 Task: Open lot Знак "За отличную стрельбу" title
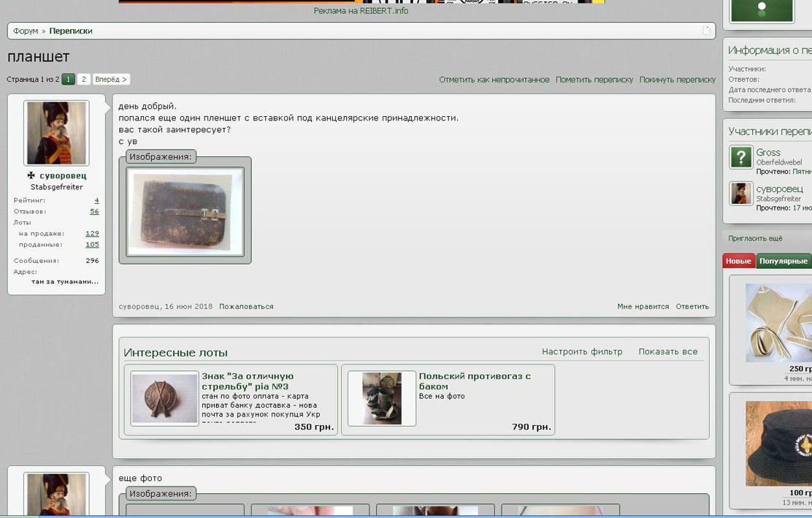point(248,381)
